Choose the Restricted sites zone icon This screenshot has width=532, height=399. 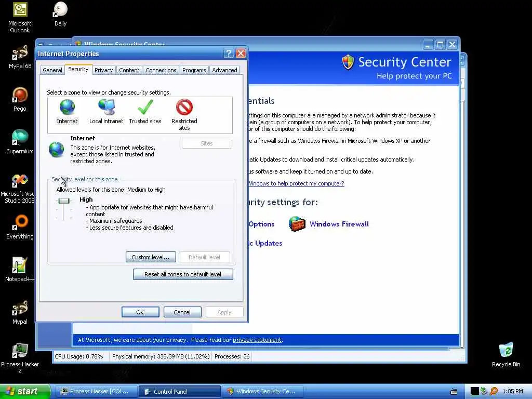[184, 107]
